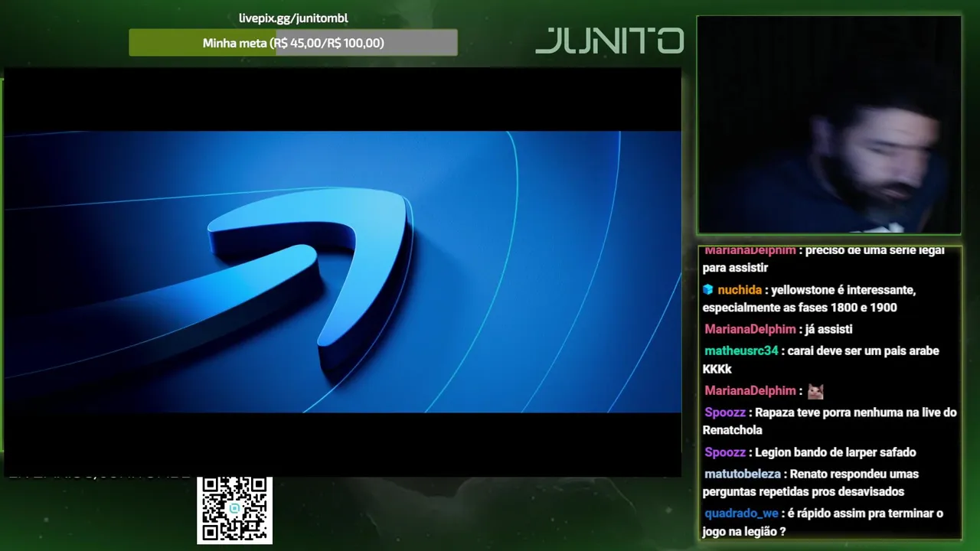The width and height of the screenshot is (980, 551).
Task: Click the 'yellowstone é interessante' chat message
Action: (x=810, y=298)
